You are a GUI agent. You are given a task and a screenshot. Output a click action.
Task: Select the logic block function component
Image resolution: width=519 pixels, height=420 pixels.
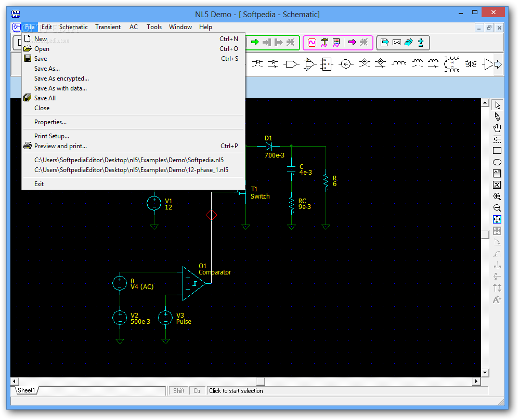[326, 64]
